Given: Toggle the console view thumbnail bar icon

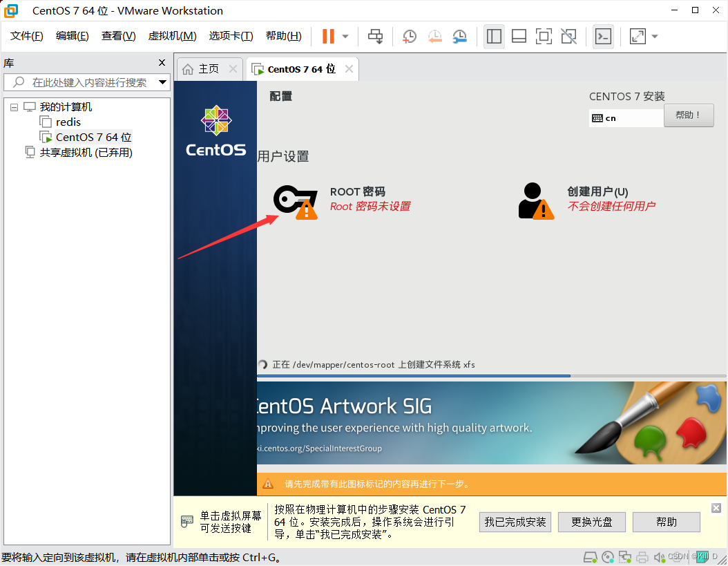Looking at the screenshot, I should click(519, 36).
